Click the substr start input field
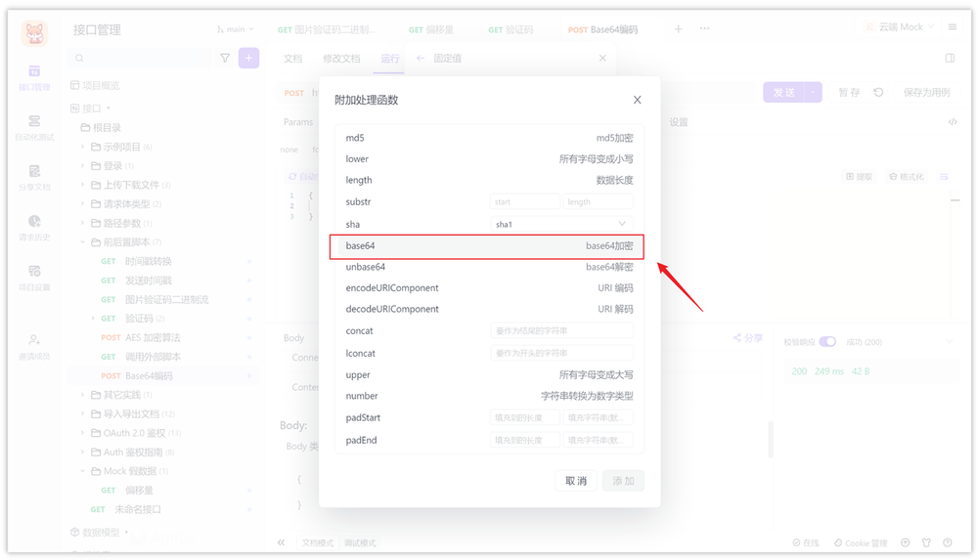The image size is (978, 560). [524, 201]
